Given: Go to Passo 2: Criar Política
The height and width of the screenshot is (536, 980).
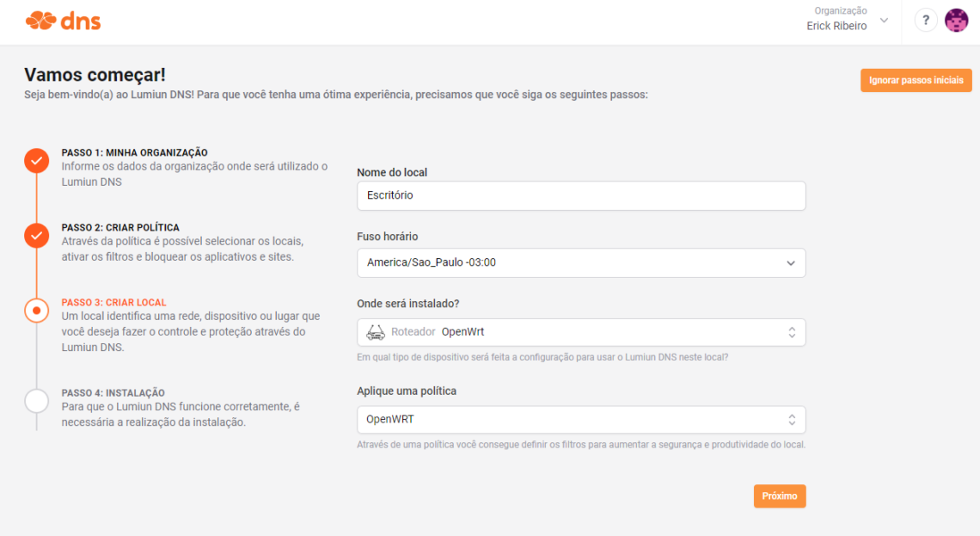Looking at the screenshot, I should point(120,228).
